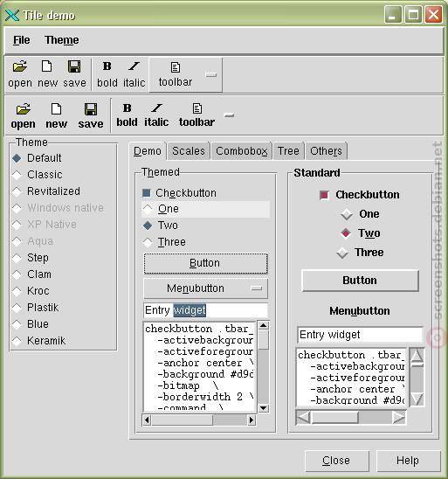Click the open icon in second toolbar
The image size is (448, 479).
pyautogui.click(x=24, y=109)
